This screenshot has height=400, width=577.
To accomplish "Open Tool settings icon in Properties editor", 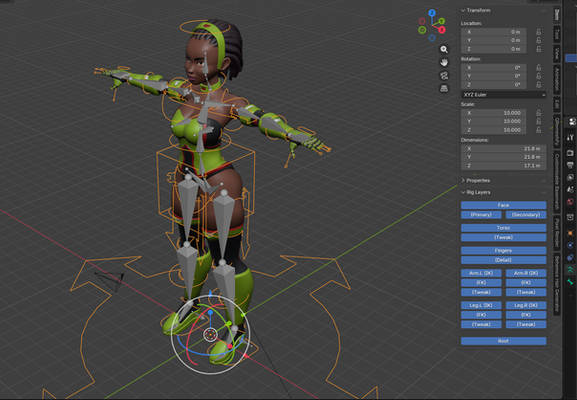I will point(570,138).
